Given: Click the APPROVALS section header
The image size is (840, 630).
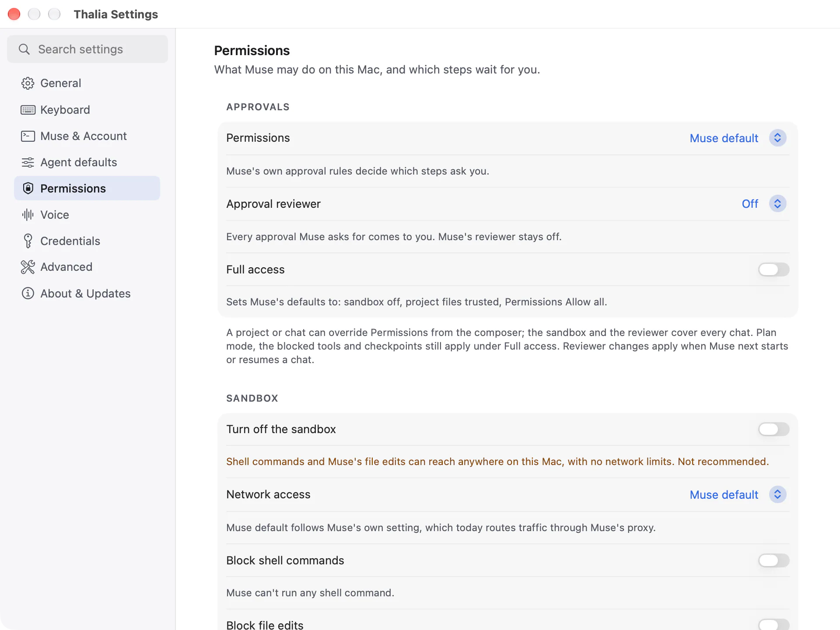Looking at the screenshot, I should point(258,107).
